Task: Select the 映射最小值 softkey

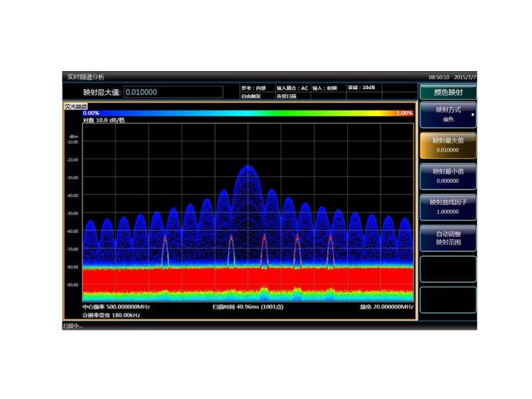Action: coord(448,176)
